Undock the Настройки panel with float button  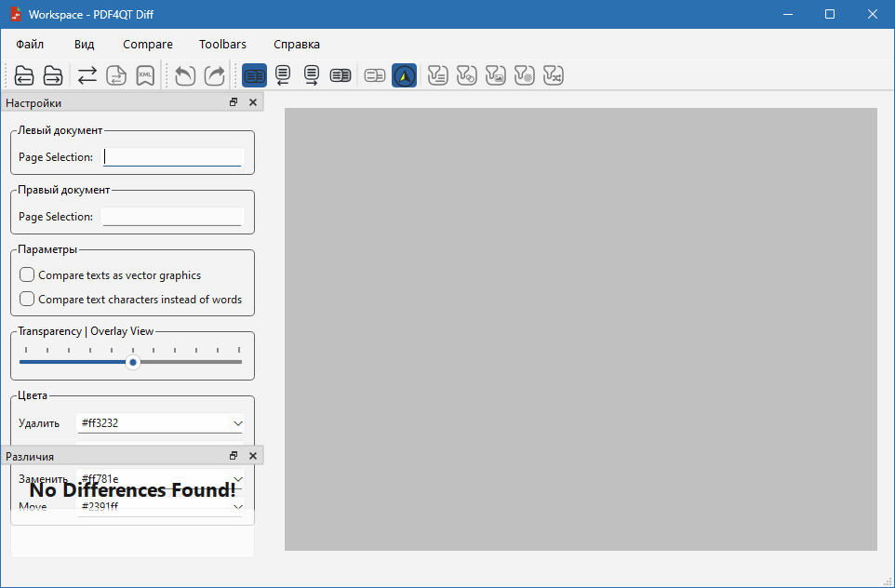click(x=233, y=102)
